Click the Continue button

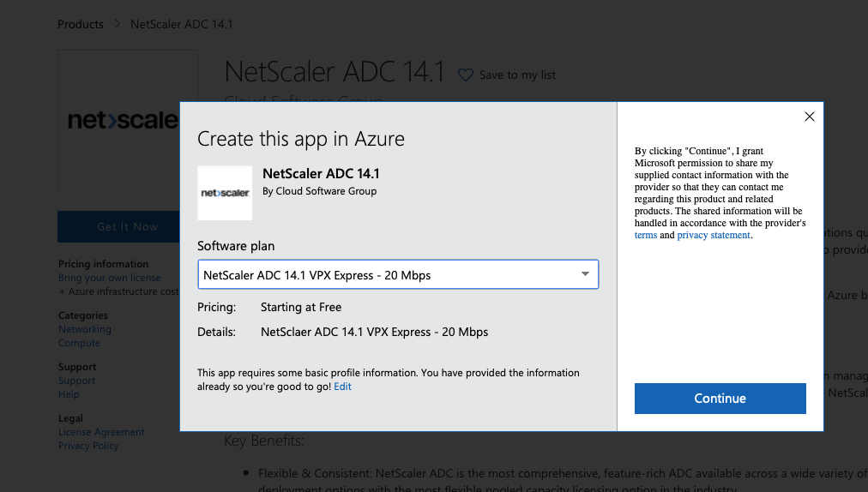(720, 399)
